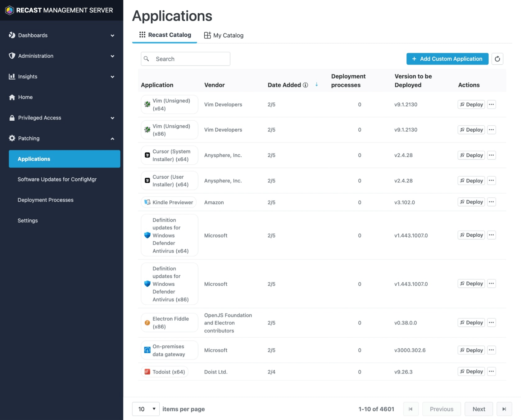The image size is (521, 420).
Task: Click the Next page button
Action: [479, 409]
